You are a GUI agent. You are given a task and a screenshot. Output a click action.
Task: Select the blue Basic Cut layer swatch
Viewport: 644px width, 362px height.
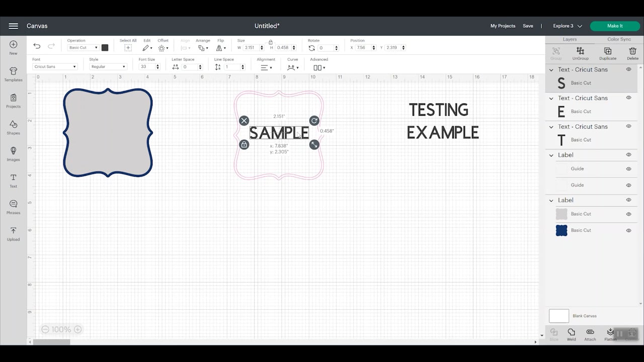tap(561, 230)
